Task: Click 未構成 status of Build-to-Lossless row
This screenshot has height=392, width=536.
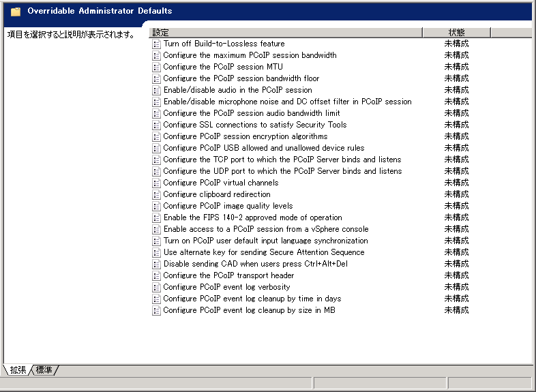Action: (457, 44)
